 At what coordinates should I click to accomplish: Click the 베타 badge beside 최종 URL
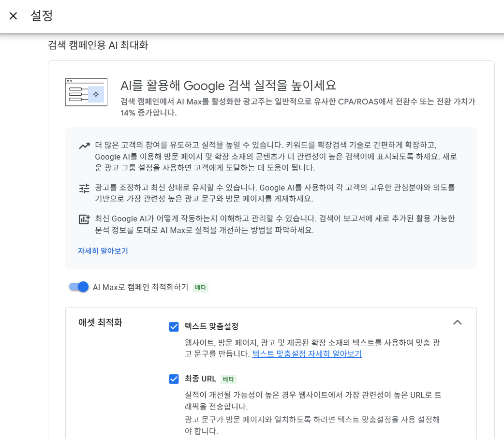(x=228, y=379)
